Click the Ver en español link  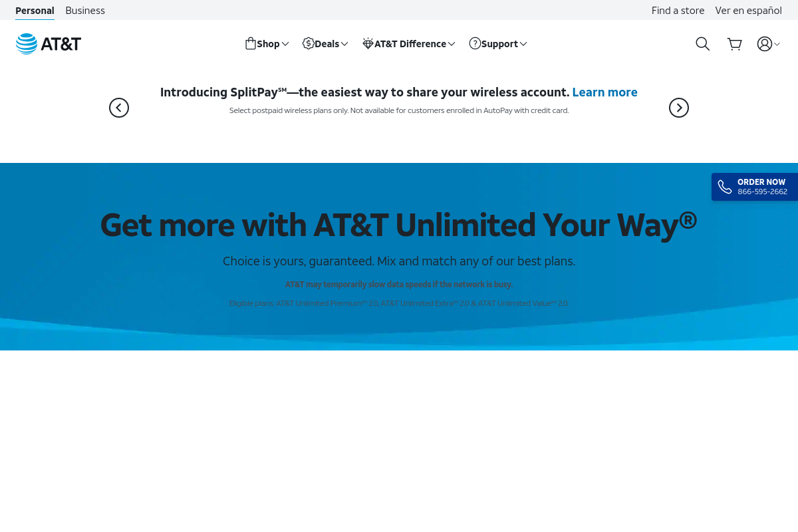[x=748, y=11]
